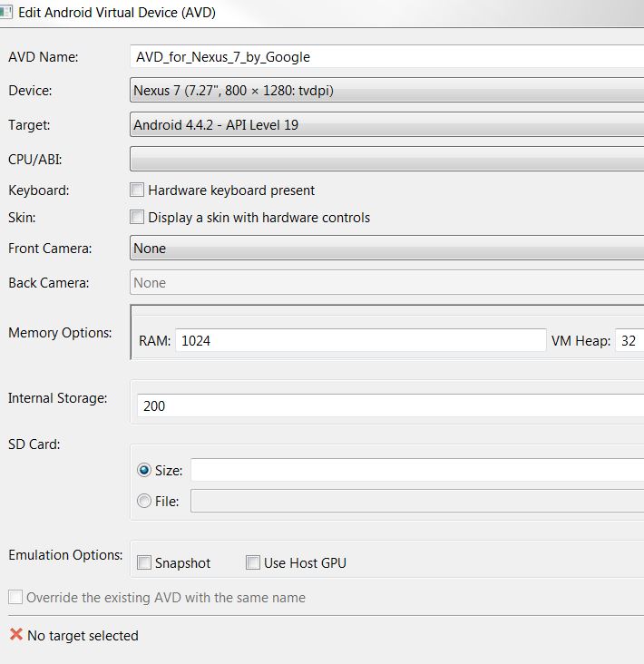Screen dimensions: 644x664
Task: Click the AVD window title icon
Action: [x=6, y=14]
